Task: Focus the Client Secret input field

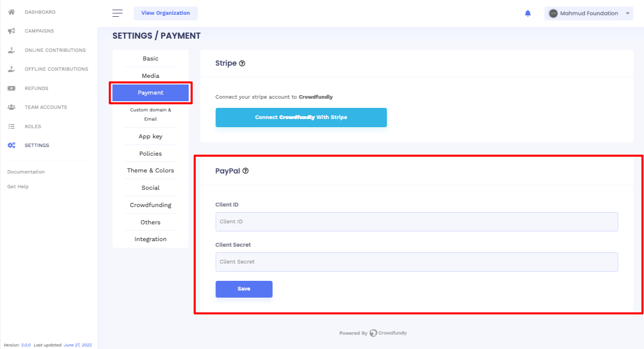Action: (417, 262)
